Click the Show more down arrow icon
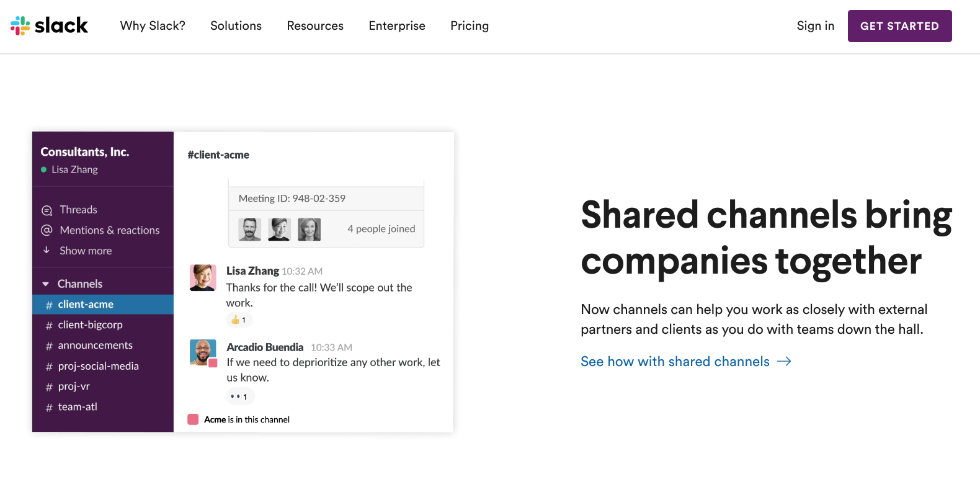Screen dimensions: 980x492 coord(47,250)
